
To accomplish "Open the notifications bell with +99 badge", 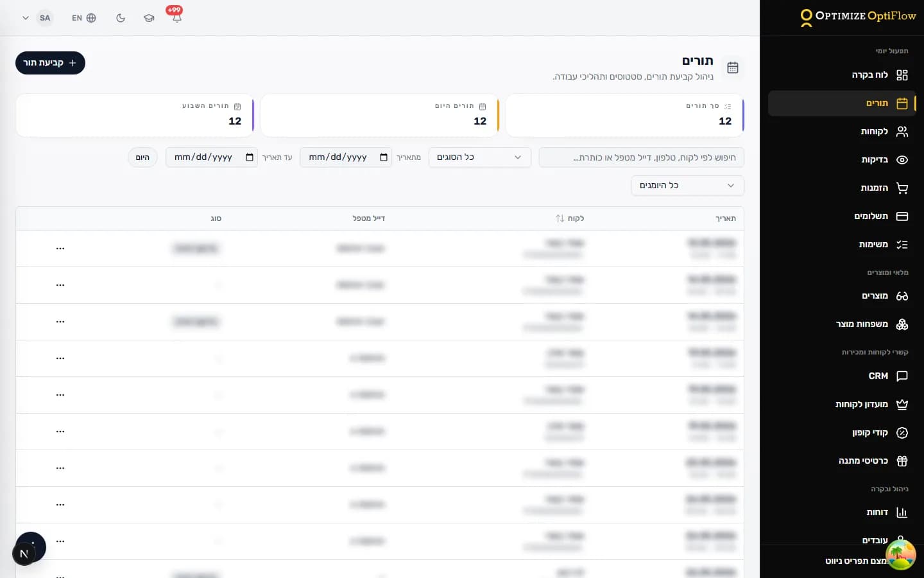I will click(176, 17).
